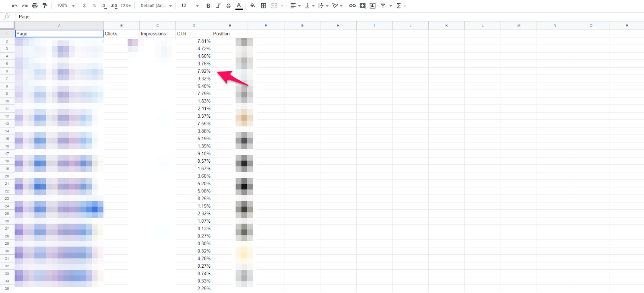Expand the merge cells options arrow
This screenshot has width=644, height=293.
pyautogui.click(x=282, y=6)
